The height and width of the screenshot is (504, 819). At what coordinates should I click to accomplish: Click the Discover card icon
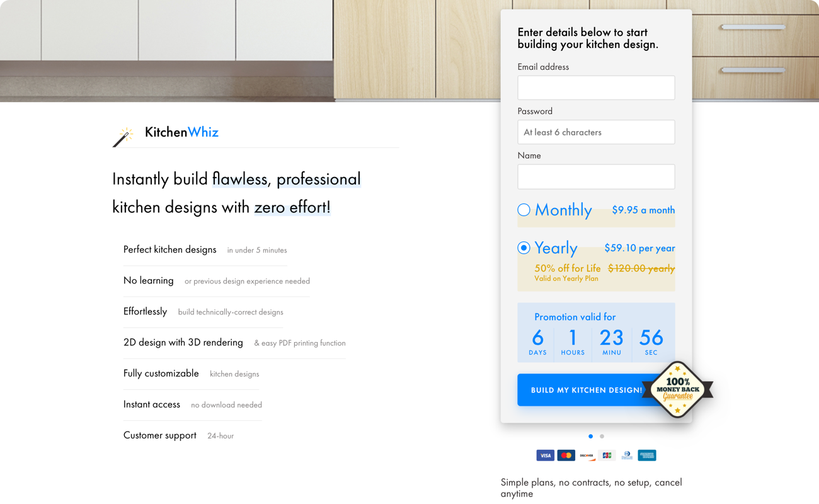pos(587,455)
